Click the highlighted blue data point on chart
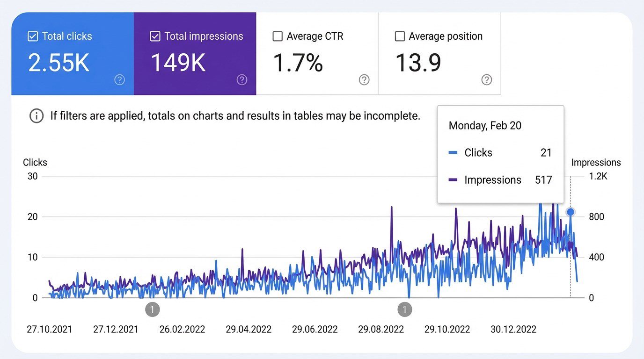Image resolution: width=644 pixels, height=359 pixels. coord(571,212)
